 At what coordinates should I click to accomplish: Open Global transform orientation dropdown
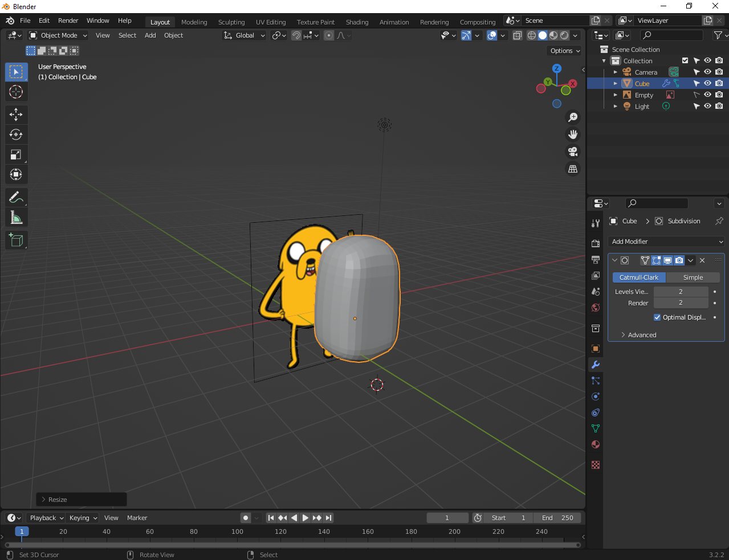[244, 35]
